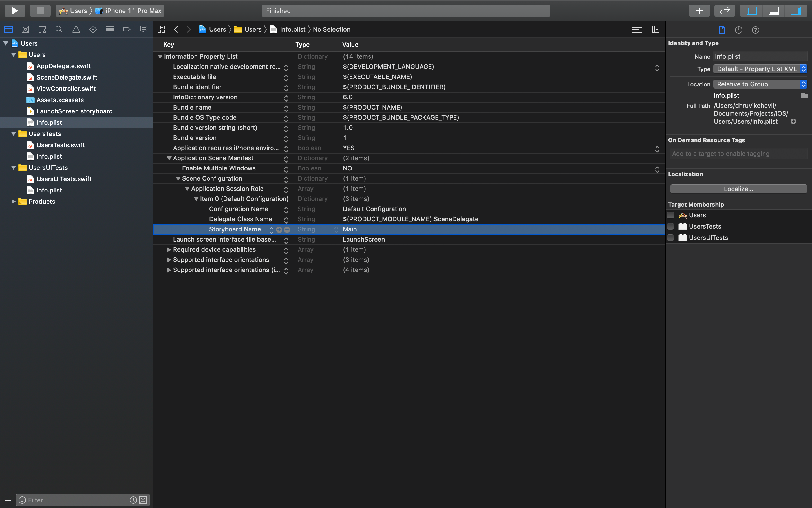This screenshot has height=508, width=812.
Task: Open related items grid menu
Action: click(161, 29)
